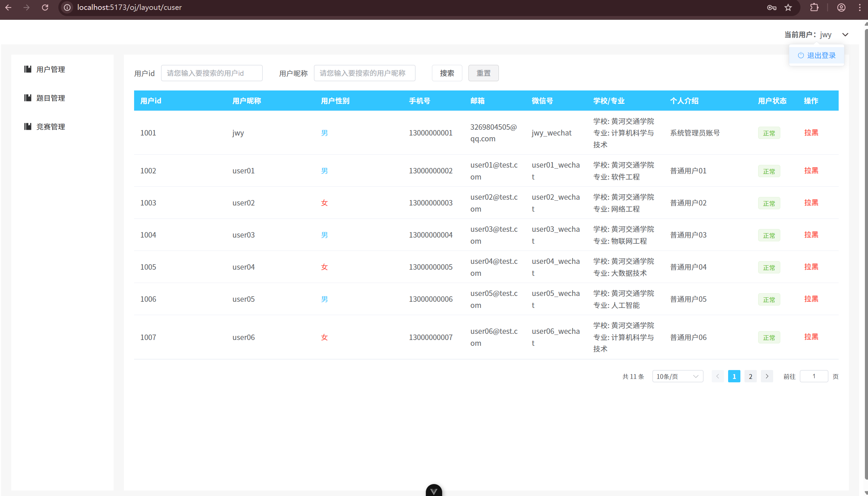
Task: Select 用户管理 sidebar item
Action: [x=50, y=69]
